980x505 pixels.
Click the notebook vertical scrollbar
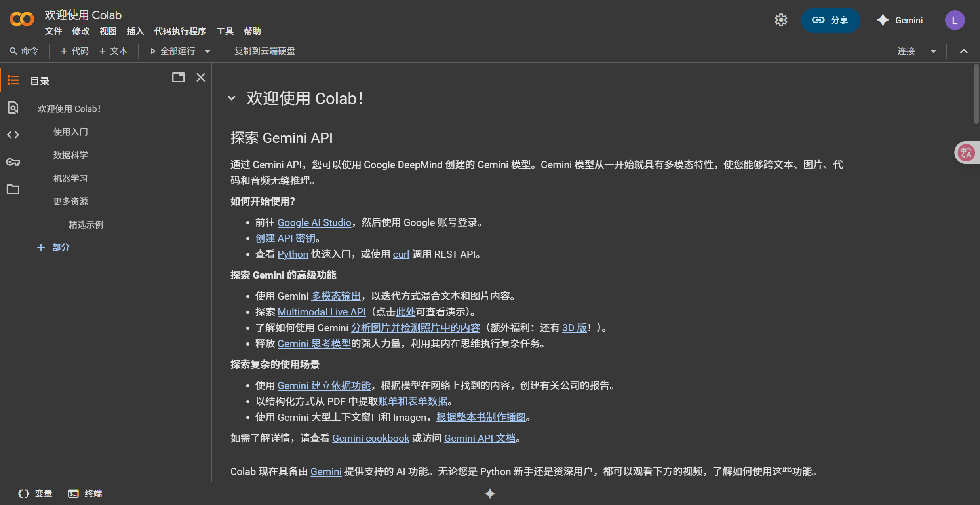coord(976,94)
